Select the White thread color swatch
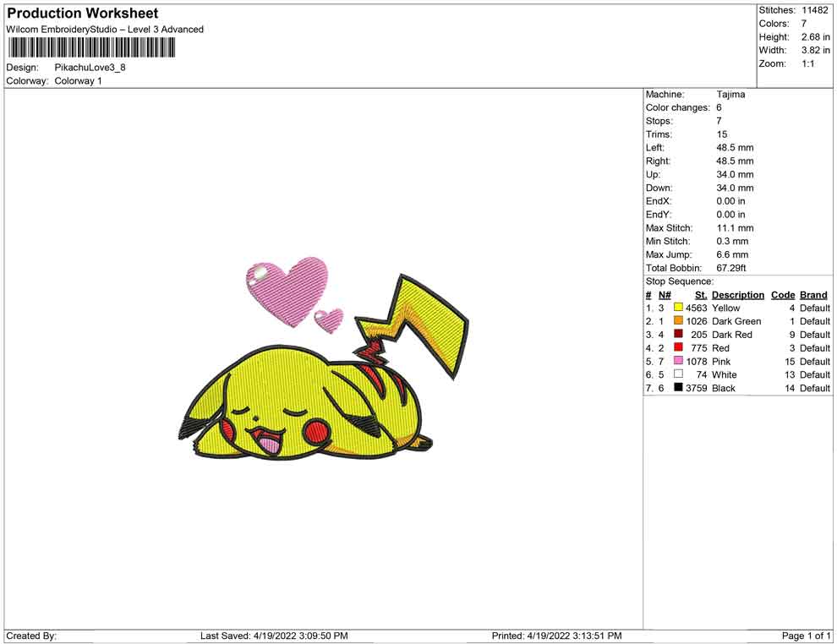 [678, 374]
